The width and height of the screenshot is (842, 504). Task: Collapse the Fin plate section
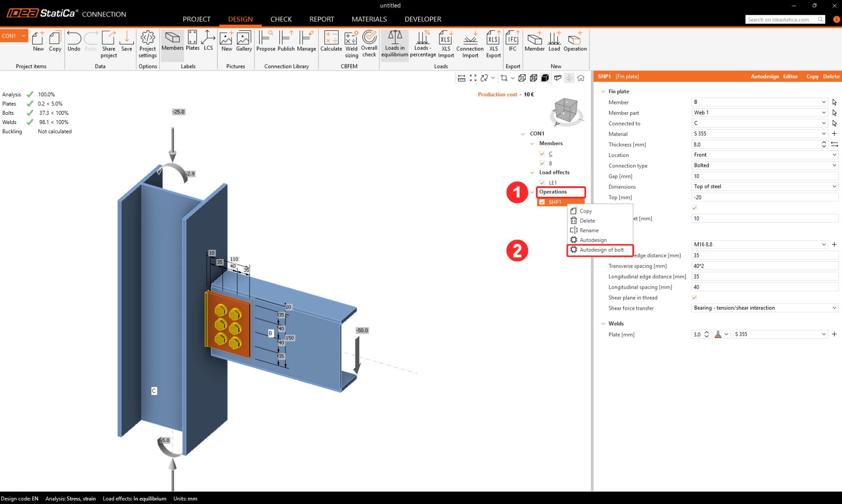coord(603,92)
